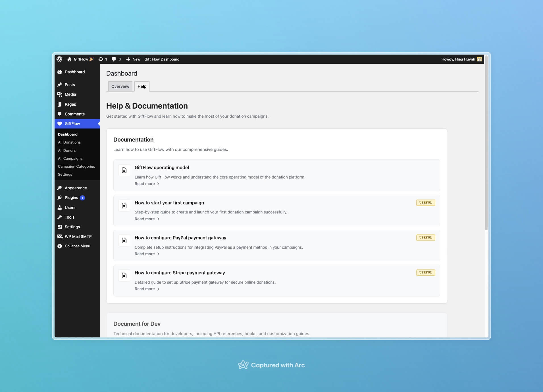This screenshot has width=543, height=392.
Task: Click the New label in the admin bar
Action: point(136,59)
